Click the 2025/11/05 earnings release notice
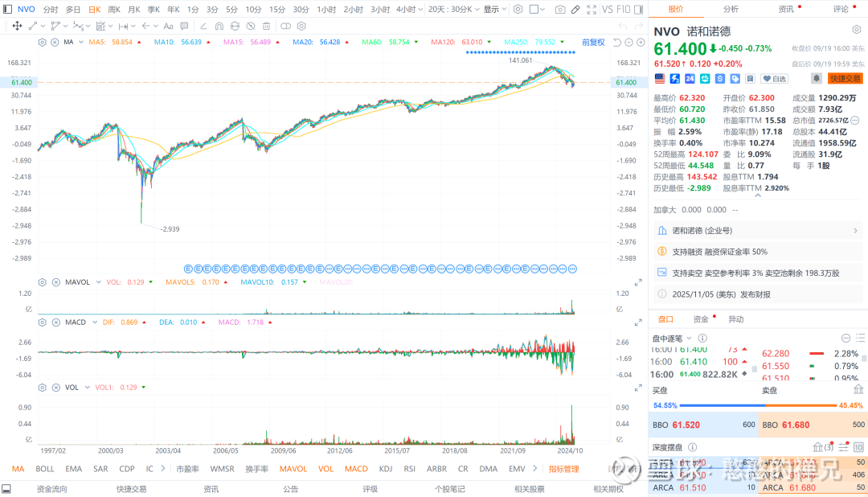This screenshot has height=497, width=868. (757, 294)
